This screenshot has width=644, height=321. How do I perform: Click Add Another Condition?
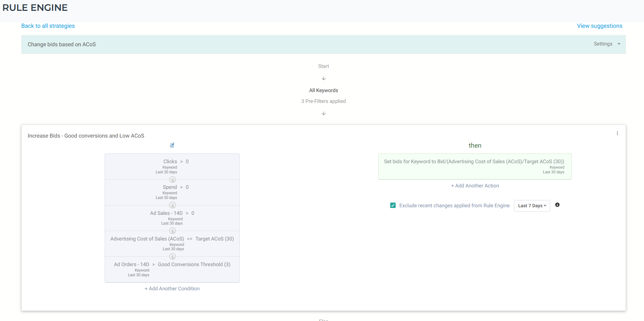point(172,289)
